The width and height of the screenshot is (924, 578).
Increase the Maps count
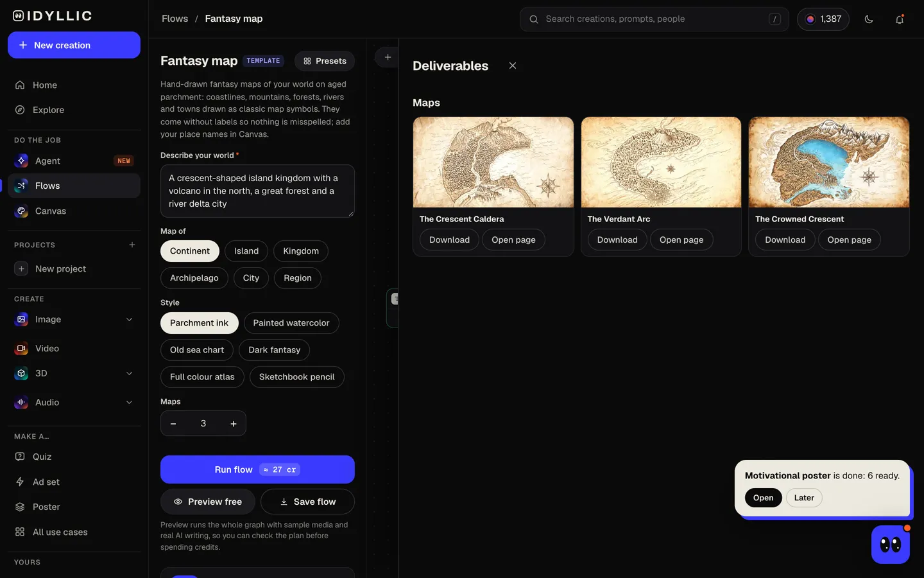[234, 423]
